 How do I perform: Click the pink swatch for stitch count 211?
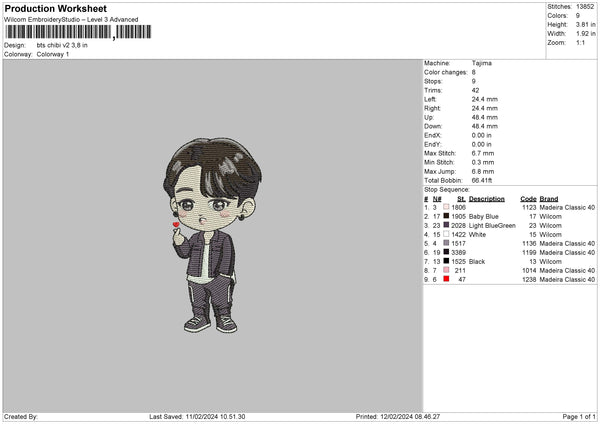click(x=446, y=270)
